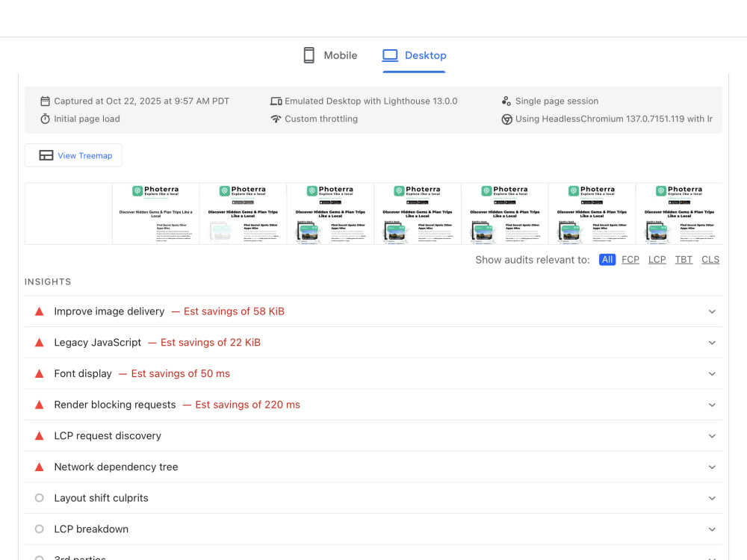Image resolution: width=747 pixels, height=560 pixels.
Task: Select the Desktop tab
Action: (x=414, y=55)
